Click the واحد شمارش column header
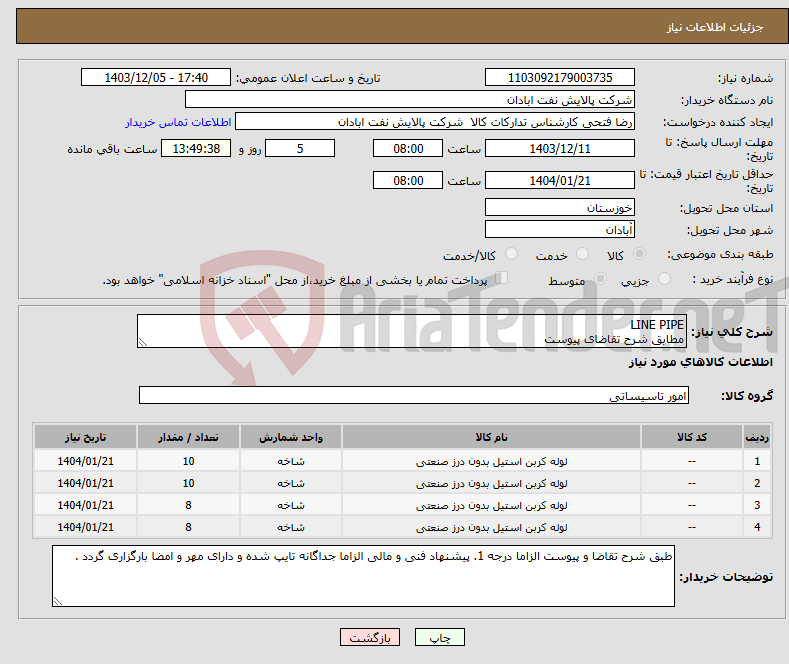This screenshot has width=789, height=664. [x=291, y=437]
